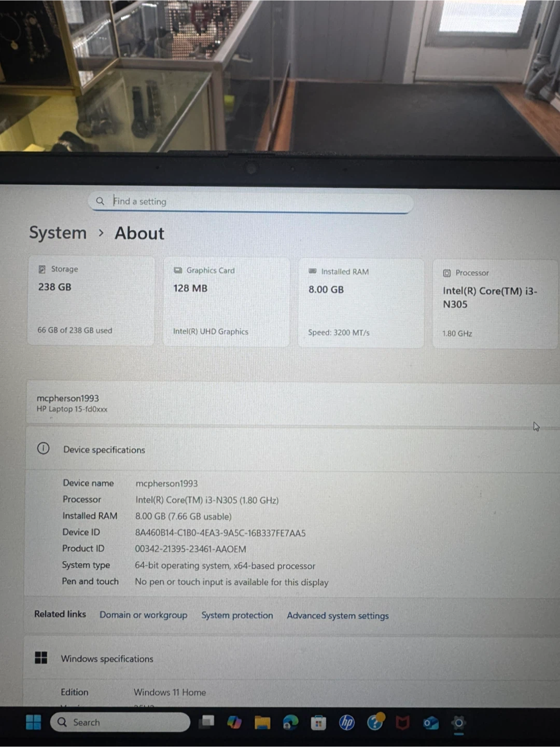Open McAfee from the taskbar
The width and height of the screenshot is (560, 747).
[403, 723]
